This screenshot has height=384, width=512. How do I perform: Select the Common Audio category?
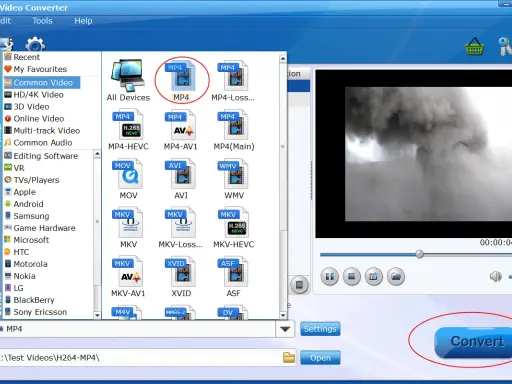coord(38,143)
